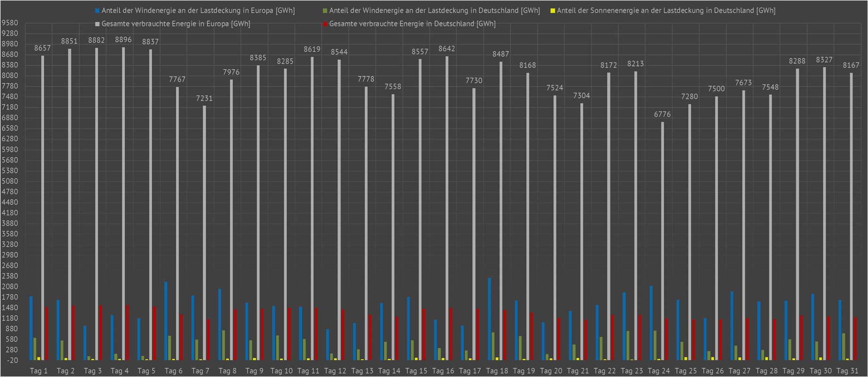
Task: Click the blue bar for Tag 18
Action: [490, 319]
